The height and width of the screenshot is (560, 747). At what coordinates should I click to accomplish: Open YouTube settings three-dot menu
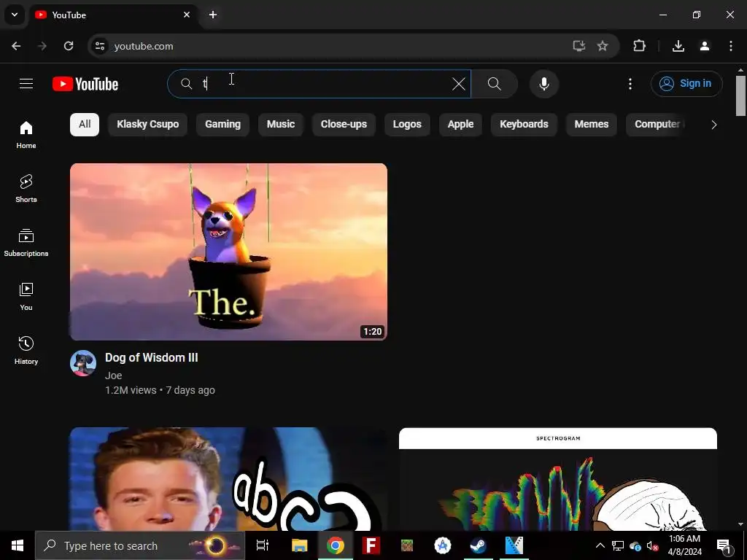(x=630, y=84)
